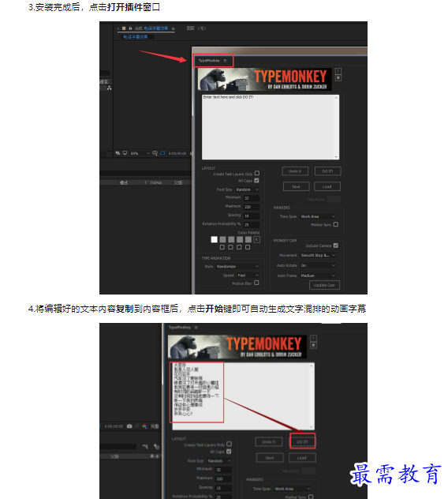Click the RGB show-channel icon in step 4 screenshot

coord(144,426)
